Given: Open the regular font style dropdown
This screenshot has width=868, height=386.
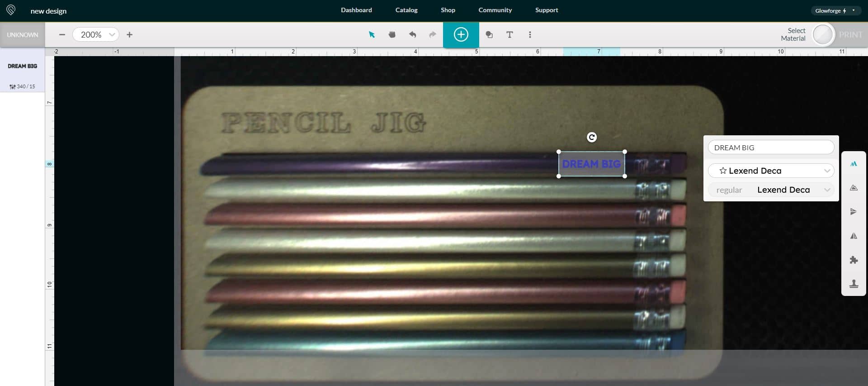Looking at the screenshot, I should tap(771, 190).
